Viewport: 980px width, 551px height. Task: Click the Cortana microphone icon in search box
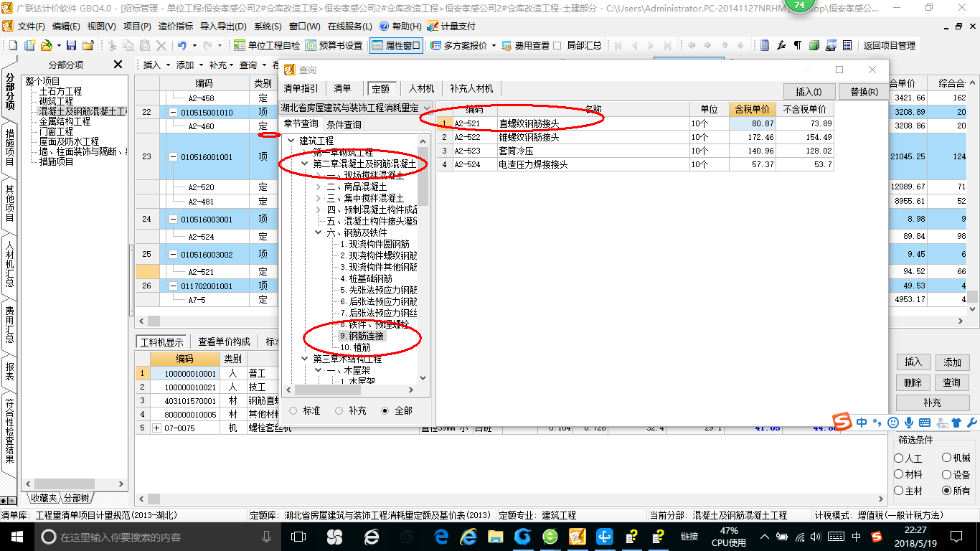[267, 537]
